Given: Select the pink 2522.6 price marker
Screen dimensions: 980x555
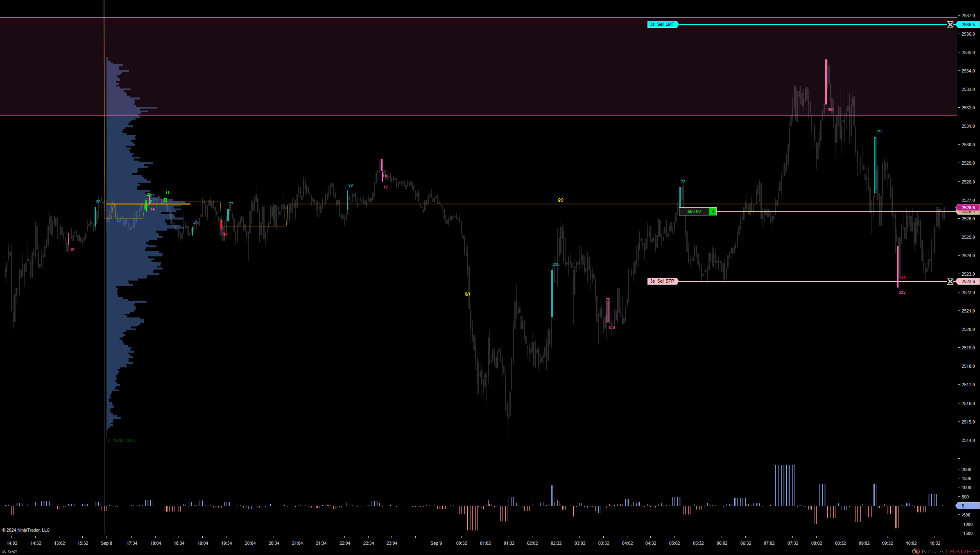Looking at the screenshot, I should point(968,281).
